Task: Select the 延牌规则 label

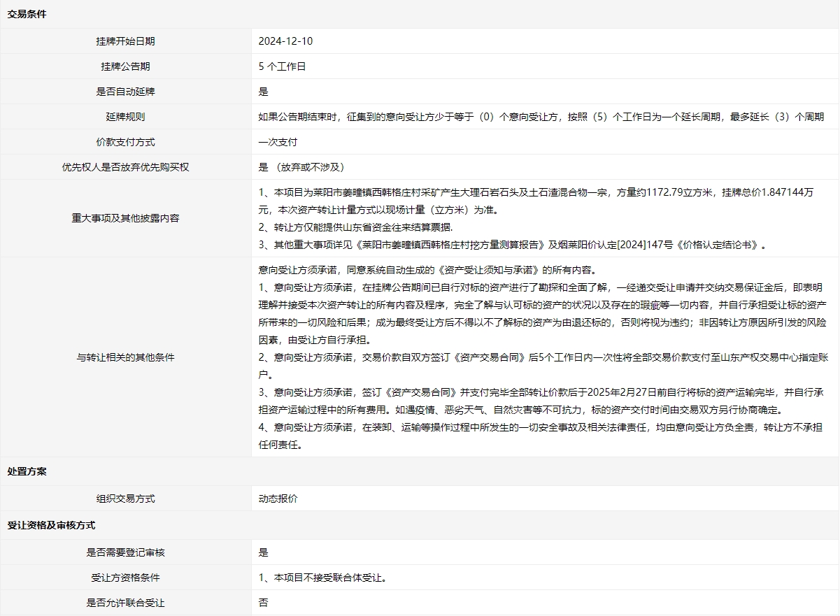Action: coord(125,117)
